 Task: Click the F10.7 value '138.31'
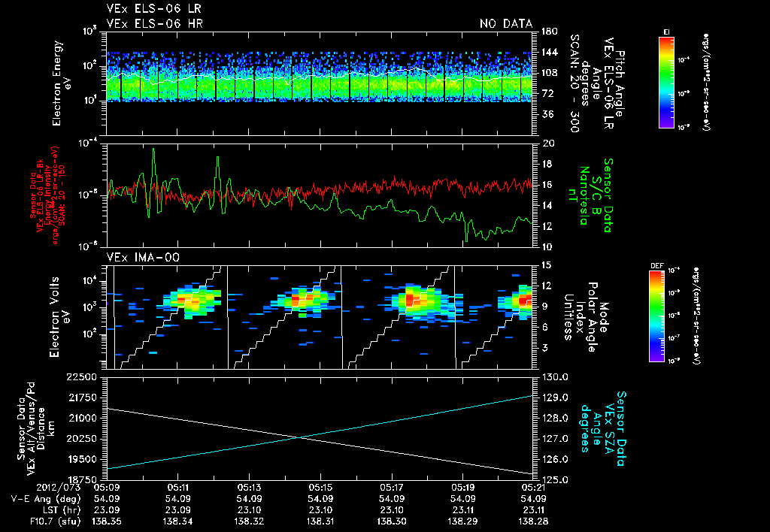pyautogui.click(x=320, y=521)
